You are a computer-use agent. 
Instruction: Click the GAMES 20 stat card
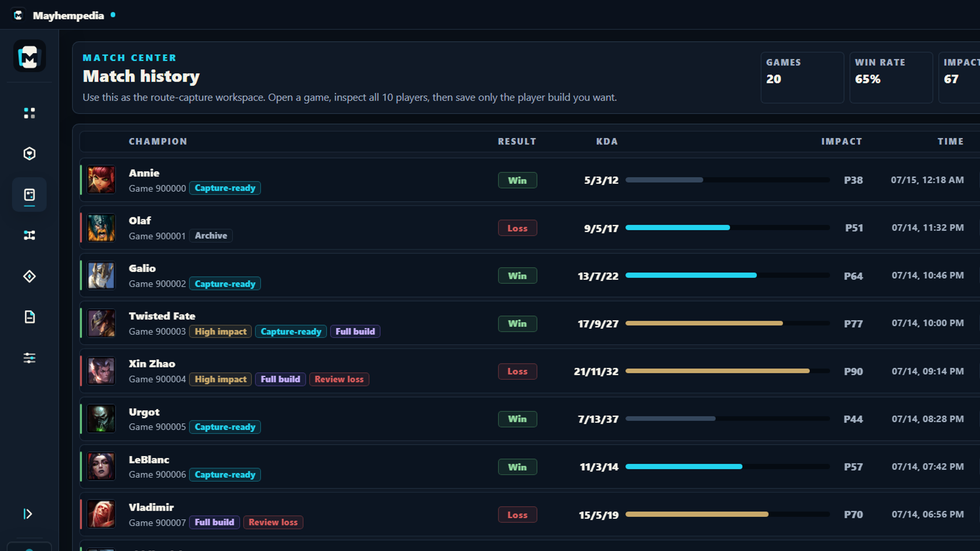tap(802, 78)
